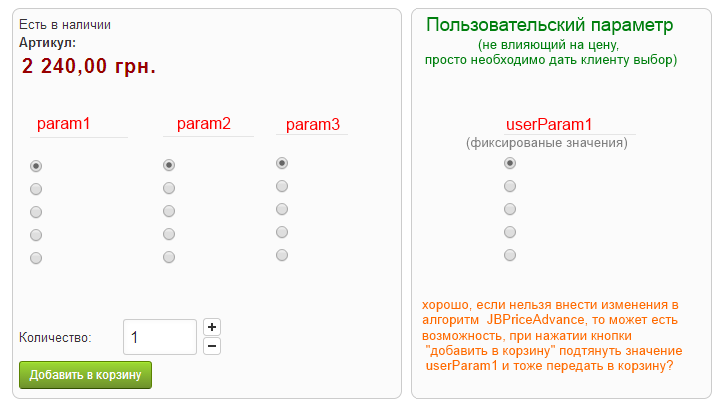Click the minus button to decrease quantity
The image size is (721, 407).
click(211, 346)
